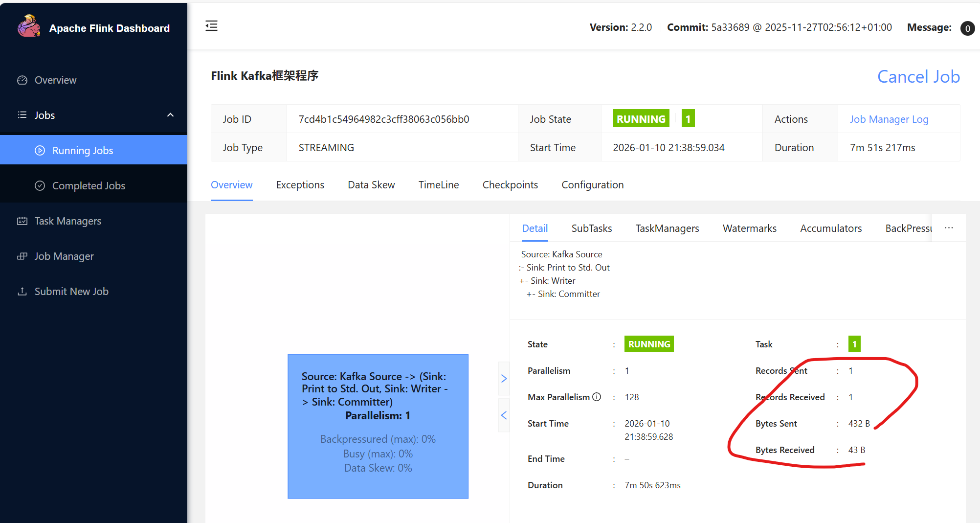The width and height of the screenshot is (980, 523).
Task: Click the job state task count badge 1
Action: click(688, 119)
